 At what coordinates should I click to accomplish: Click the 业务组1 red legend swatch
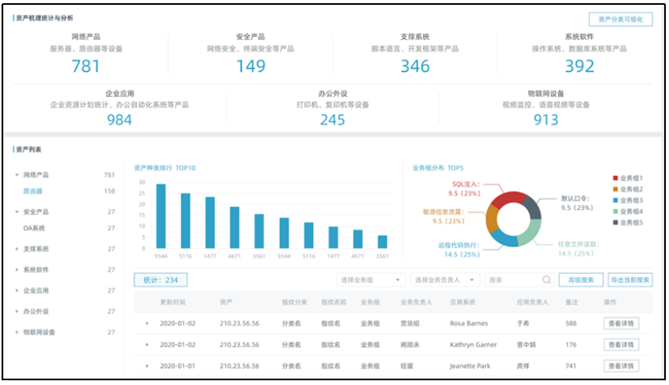coord(615,178)
